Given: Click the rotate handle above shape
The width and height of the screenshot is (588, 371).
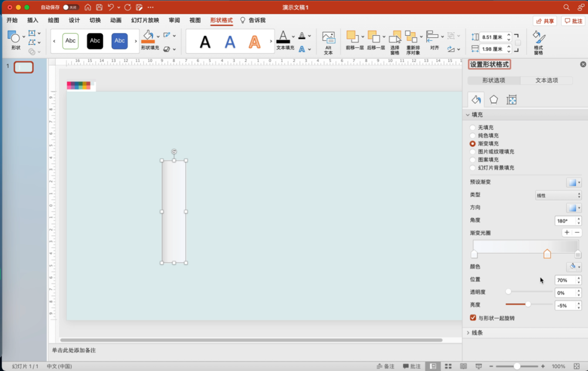Looking at the screenshot, I should (174, 151).
